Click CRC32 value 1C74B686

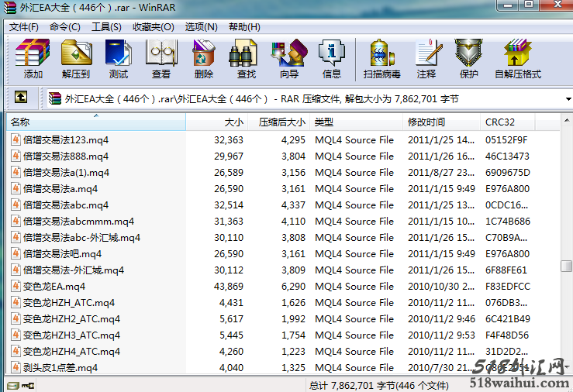[x=508, y=222]
